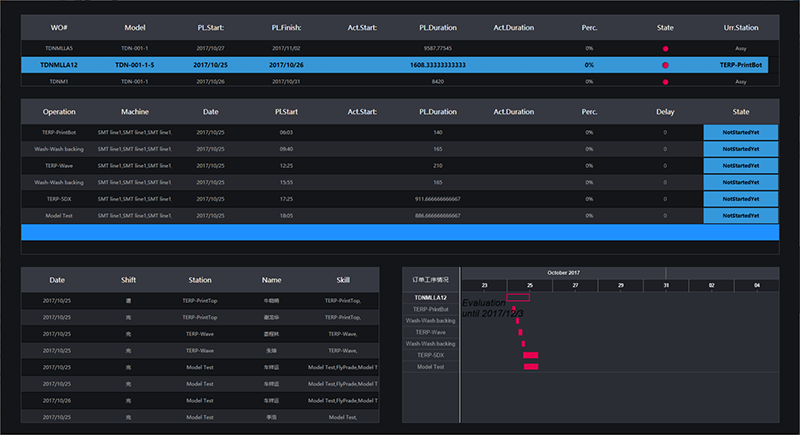Click the October 2017 timeline header
Image resolution: width=800 pixels, height=435 pixels.
click(564, 272)
